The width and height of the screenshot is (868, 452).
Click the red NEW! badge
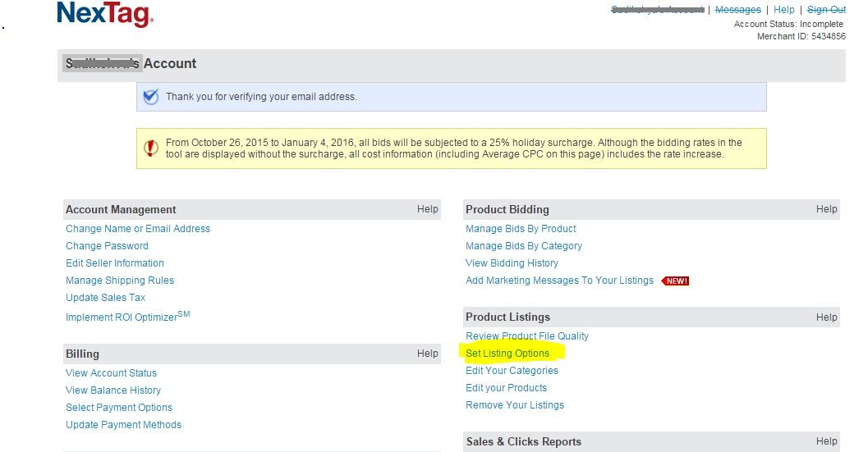coord(675,281)
